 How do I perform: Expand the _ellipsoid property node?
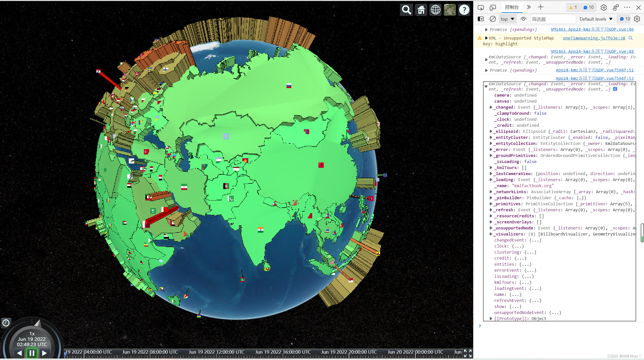click(491, 131)
